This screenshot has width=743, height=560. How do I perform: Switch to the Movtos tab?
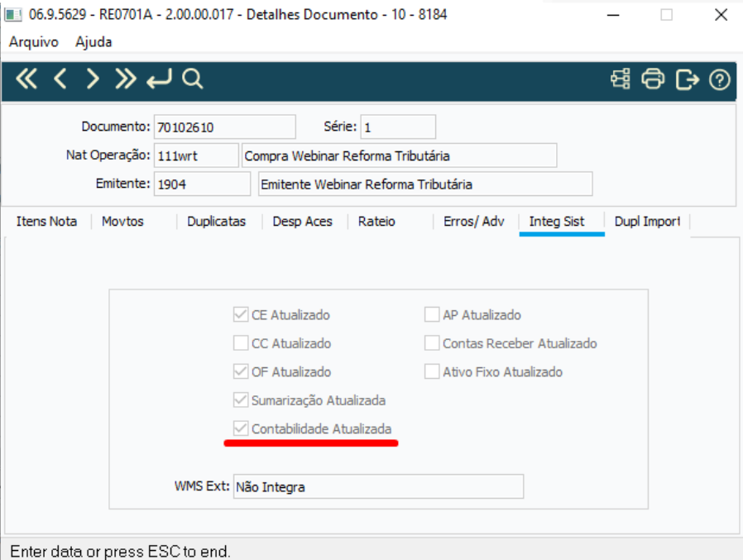[122, 221]
